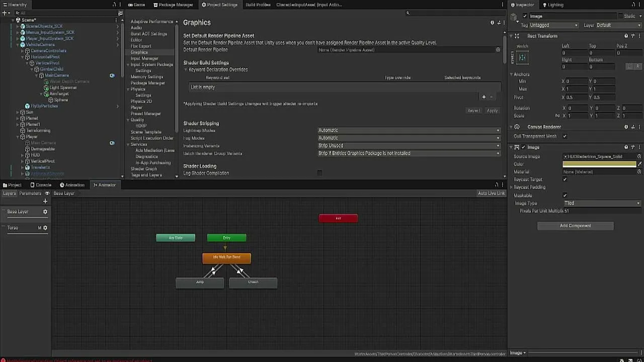Image resolution: width=644 pixels, height=362 pixels.
Task: Toggle the Rect Transform raw edit R button
Action: point(638,66)
